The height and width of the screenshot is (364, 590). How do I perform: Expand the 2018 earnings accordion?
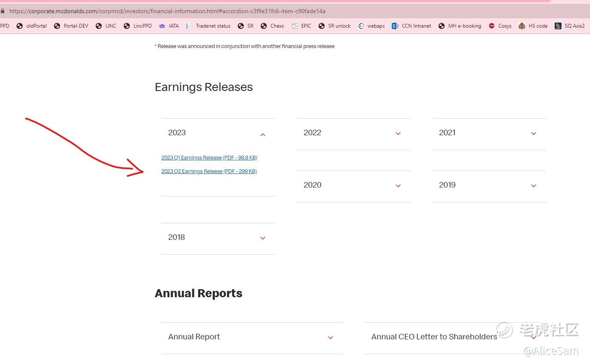[218, 238]
